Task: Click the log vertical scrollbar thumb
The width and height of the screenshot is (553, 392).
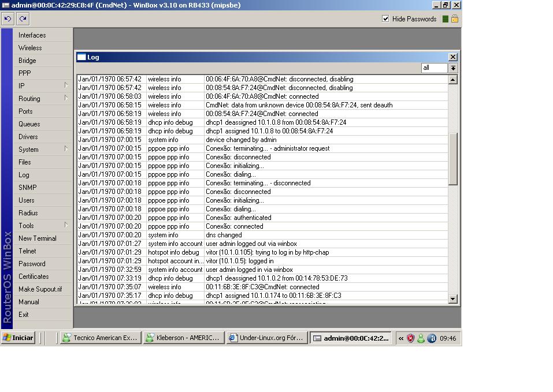Action: click(x=453, y=159)
